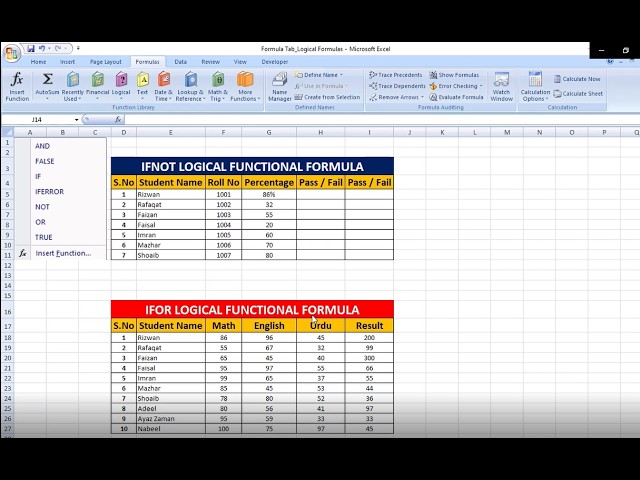Open Lookup & Reference functions library
Viewport: 640px width, 480px height.
click(x=190, y=86)
